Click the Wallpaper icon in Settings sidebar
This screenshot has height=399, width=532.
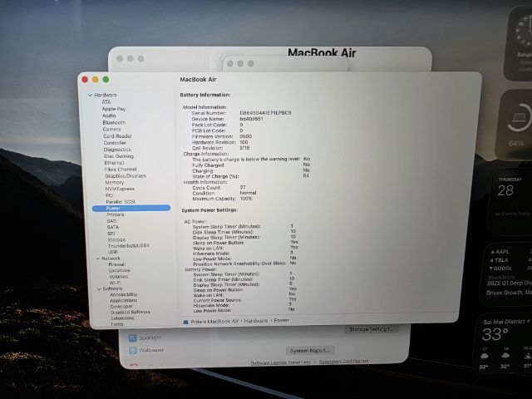click(133, 351)
